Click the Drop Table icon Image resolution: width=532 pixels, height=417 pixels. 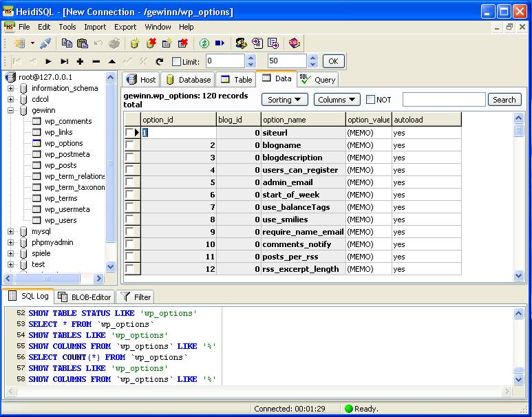click(183, 43)
